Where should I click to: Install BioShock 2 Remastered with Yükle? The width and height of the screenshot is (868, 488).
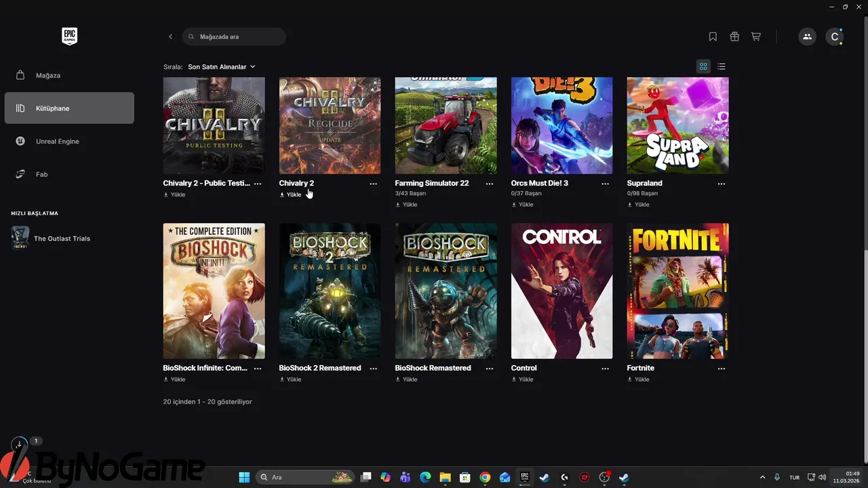290,380
